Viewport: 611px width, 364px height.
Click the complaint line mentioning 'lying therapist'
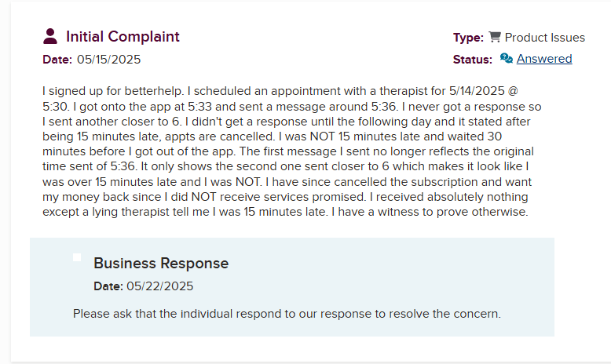click(286, 212)
